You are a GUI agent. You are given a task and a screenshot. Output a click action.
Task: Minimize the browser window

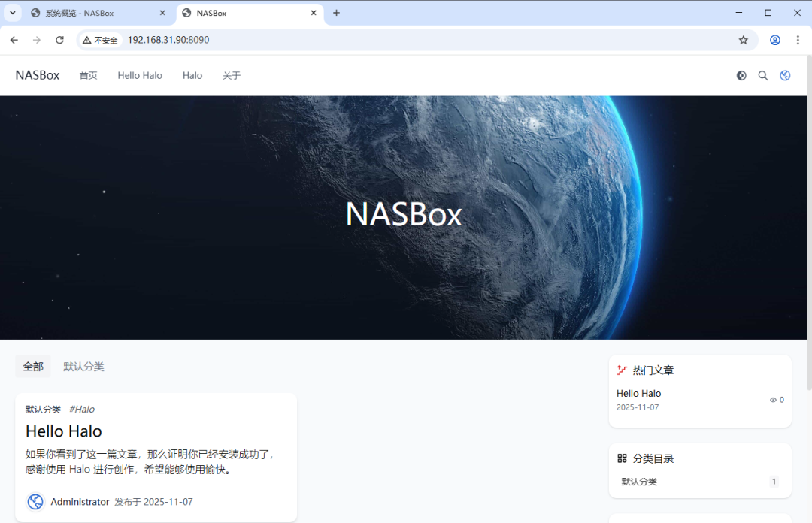tap(739, 13)
